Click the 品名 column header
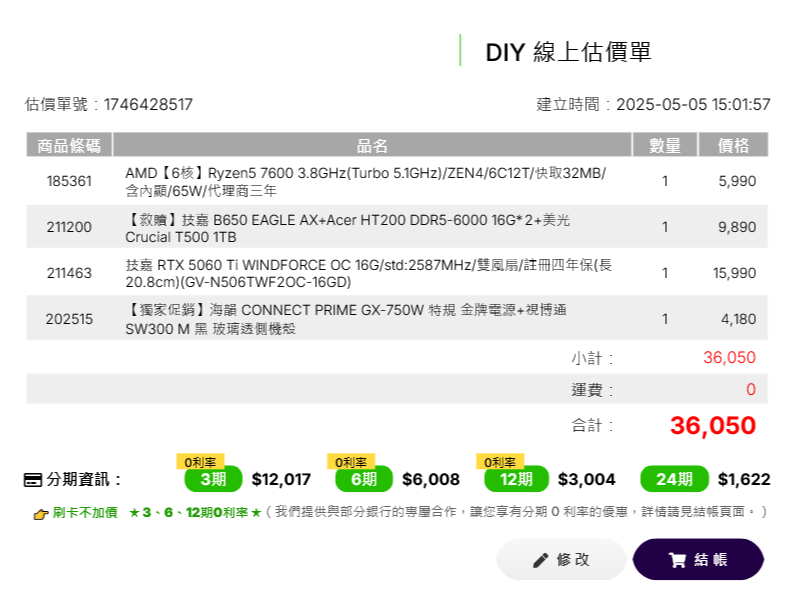 (x=372, y=146)
